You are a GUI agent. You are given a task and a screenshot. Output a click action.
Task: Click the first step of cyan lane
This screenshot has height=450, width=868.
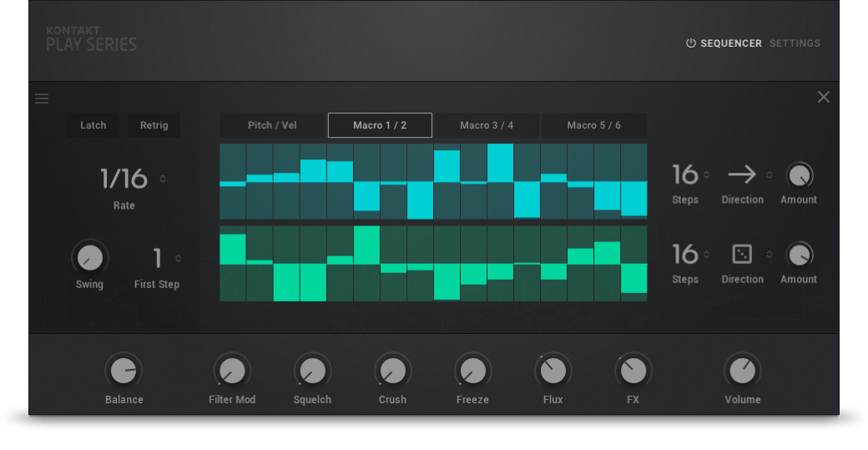pyautogui.click(x=233, y=181)
